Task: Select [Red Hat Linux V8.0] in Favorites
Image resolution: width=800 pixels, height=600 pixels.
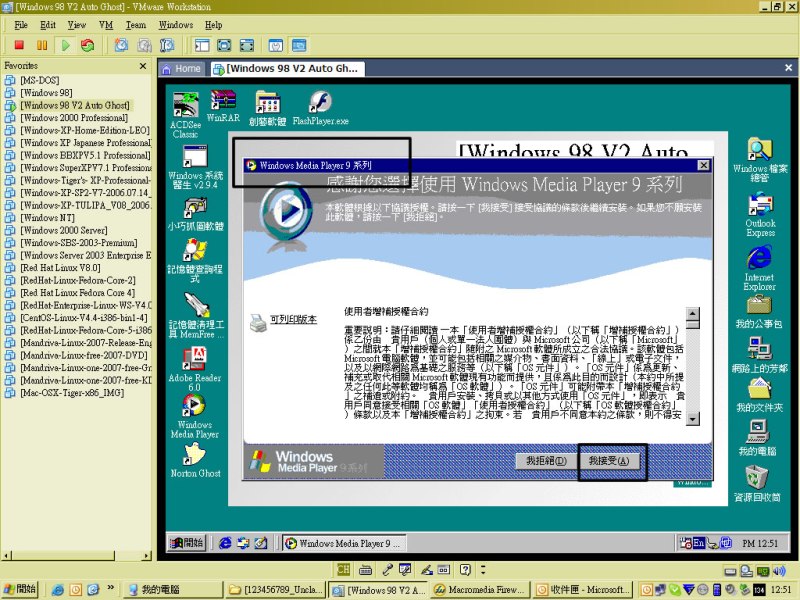Action: (60, 268)
